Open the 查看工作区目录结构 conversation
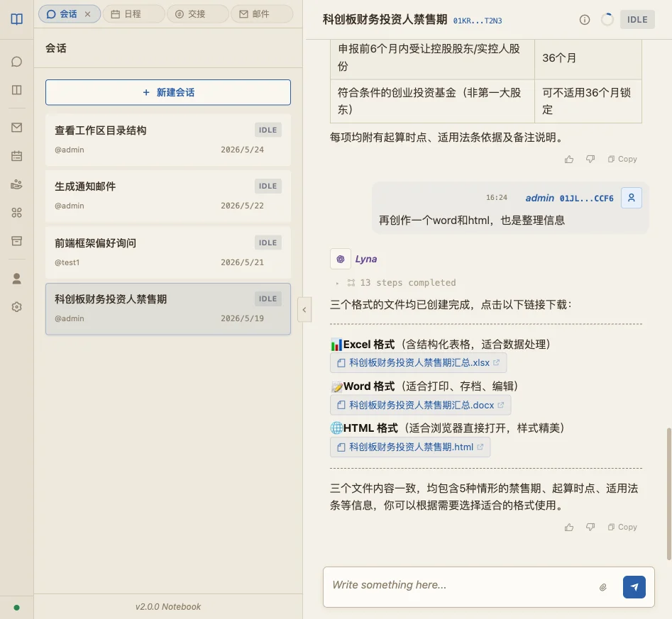Image resolution: width=672 pixels, height=619 pixels. [168, 140]
